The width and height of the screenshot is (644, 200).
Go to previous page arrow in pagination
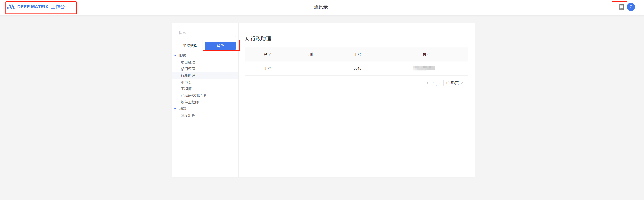coord(427,83)
